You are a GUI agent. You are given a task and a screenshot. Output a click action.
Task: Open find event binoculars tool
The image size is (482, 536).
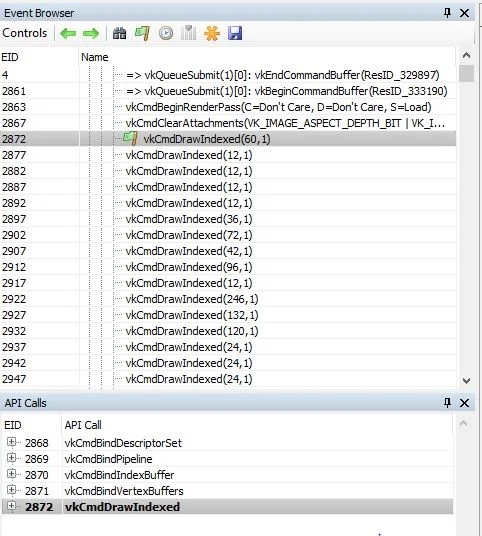point(119,34)
